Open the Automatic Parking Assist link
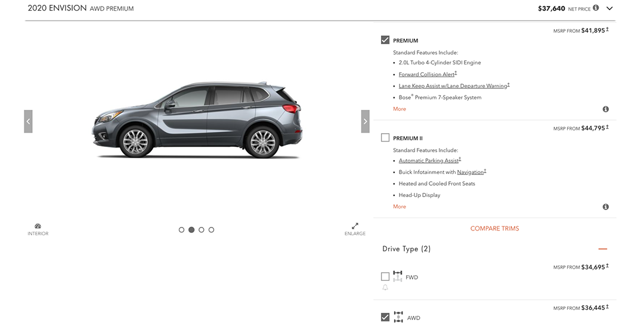 429,161
